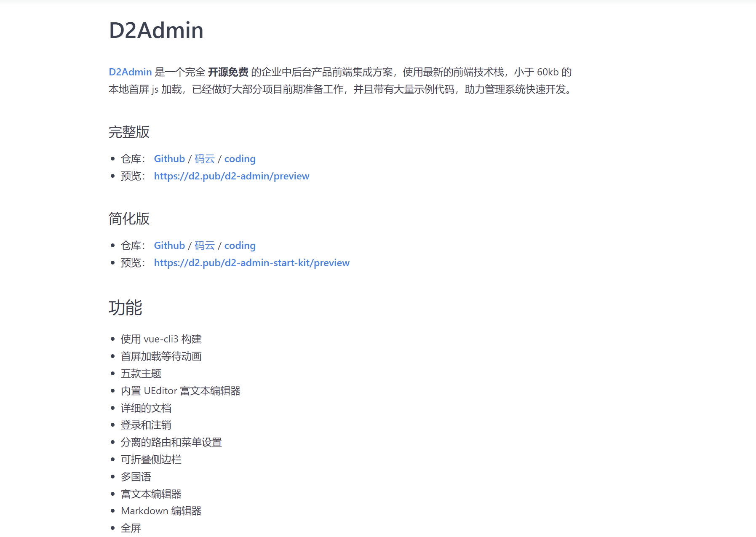Open the d2-admin-start-kit preview link
Viewport: 756px width, 537px height.
(x=251, y=262)
